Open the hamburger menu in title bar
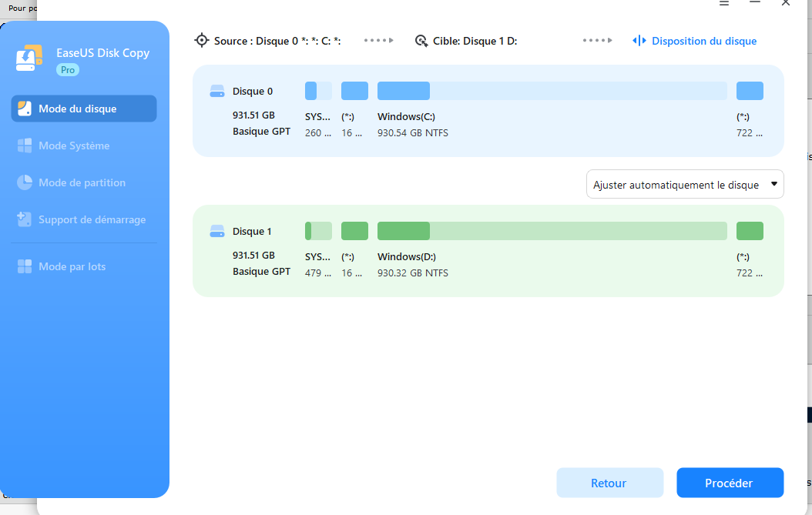The image size is (812, 515). click(x=724, y=3)
